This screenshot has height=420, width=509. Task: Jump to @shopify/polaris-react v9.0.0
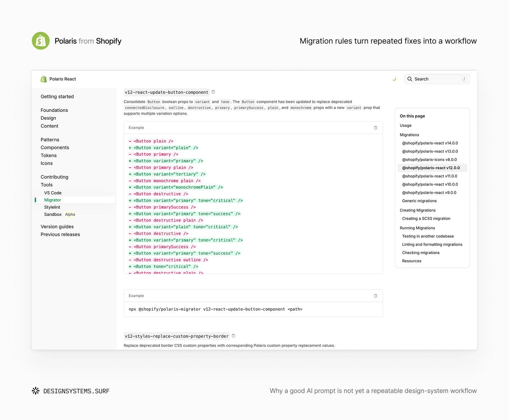429,192
